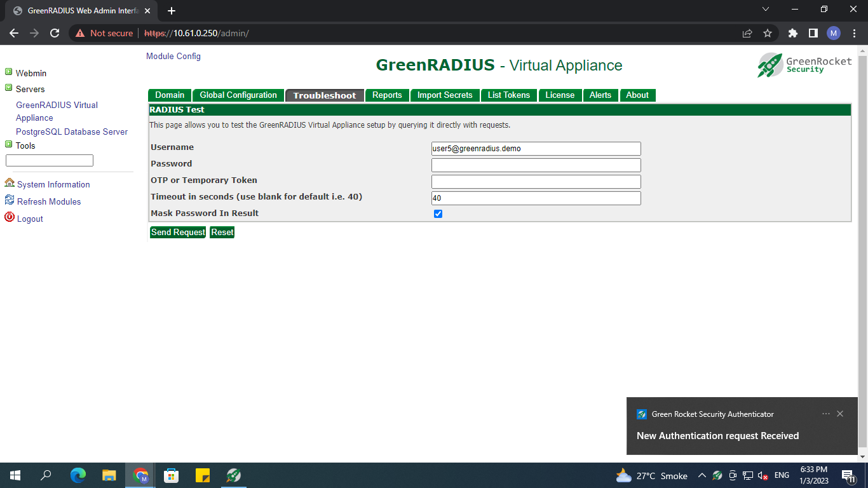Open the browser share icon
The image size is (868, 488).
(x=747, y=33)
